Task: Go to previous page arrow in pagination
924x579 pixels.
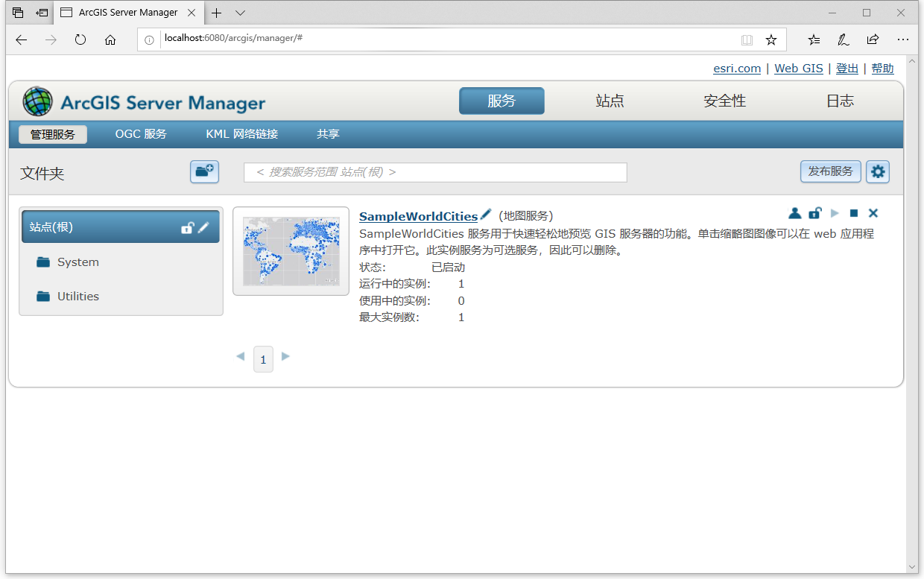Action: [x=241, y=356]
